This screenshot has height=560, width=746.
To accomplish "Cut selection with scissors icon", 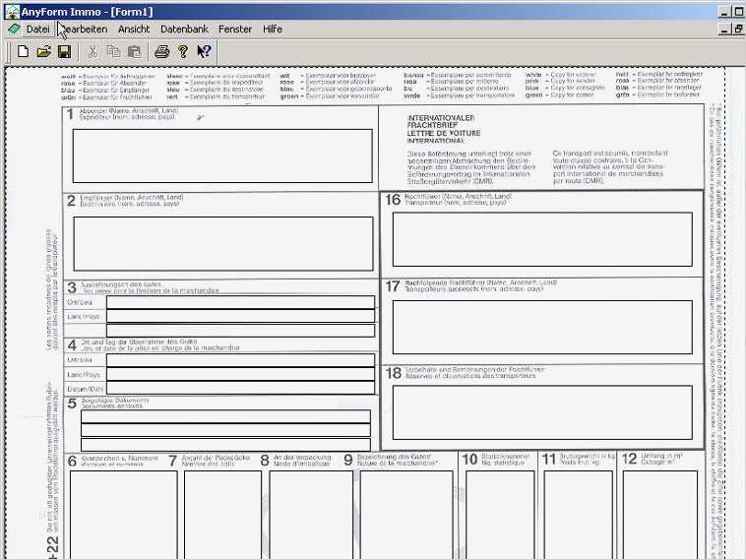I will (93, 51).
